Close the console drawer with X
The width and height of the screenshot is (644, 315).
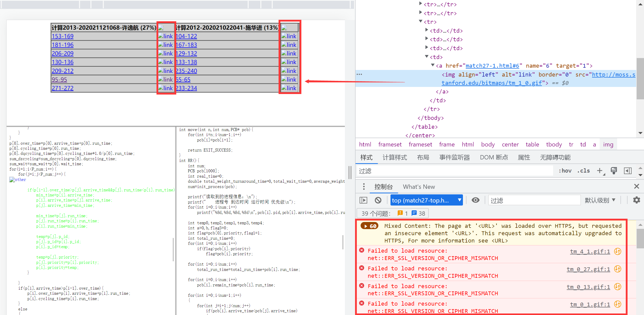[x=636, y=187]
